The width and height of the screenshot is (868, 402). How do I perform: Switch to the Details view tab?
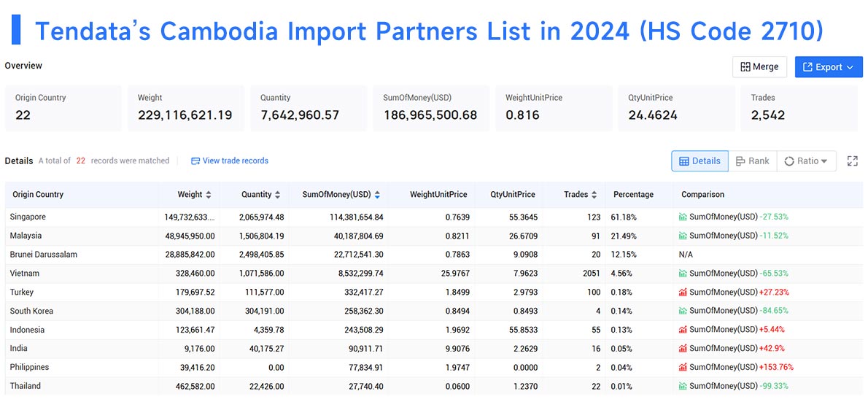tap(700, 161)
